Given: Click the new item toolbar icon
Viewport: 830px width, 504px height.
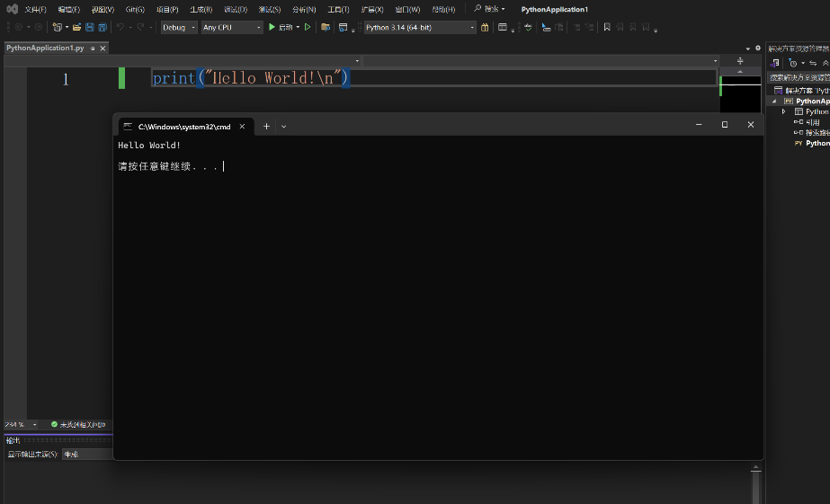Looking at the screenshot, I should point(58,27).
